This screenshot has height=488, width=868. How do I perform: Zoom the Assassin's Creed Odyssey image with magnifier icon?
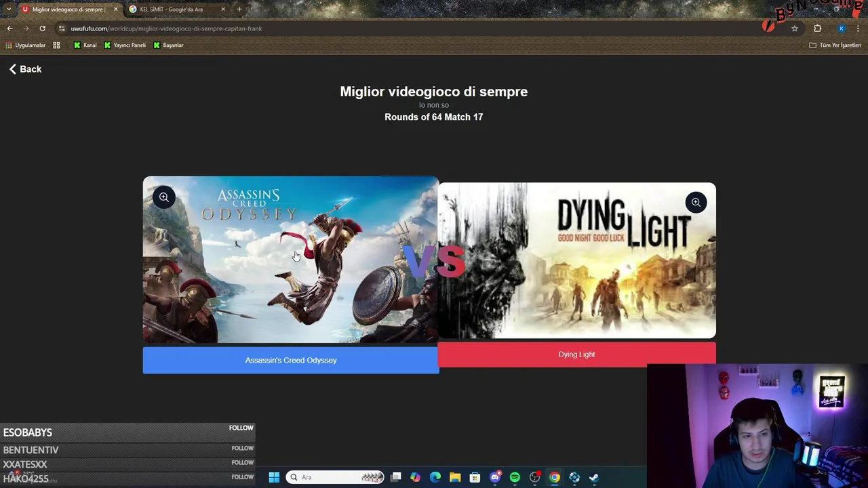click(163, 197)
